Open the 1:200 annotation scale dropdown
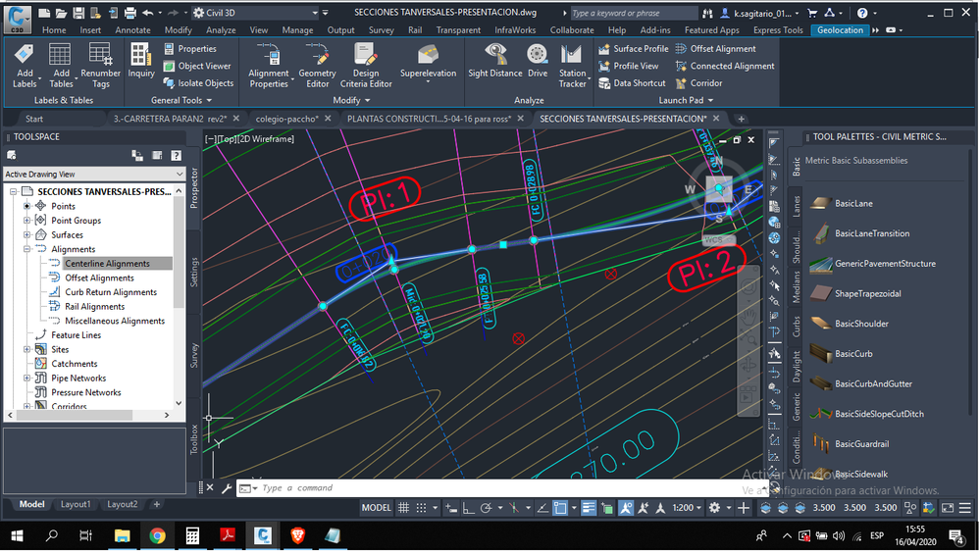 [687, 508]
